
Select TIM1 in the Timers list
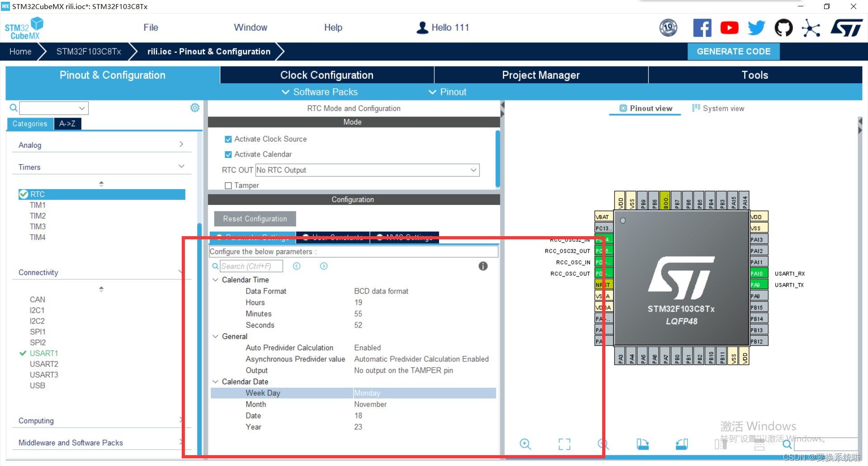click(38, 205)
